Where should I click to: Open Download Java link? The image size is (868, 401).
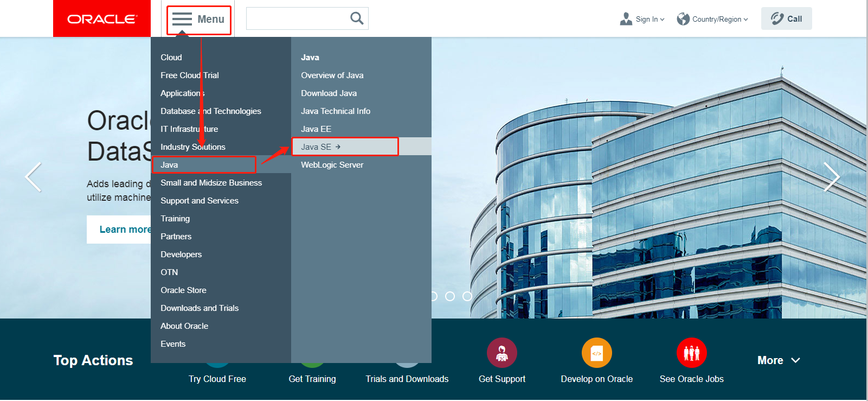pos(329,93)
